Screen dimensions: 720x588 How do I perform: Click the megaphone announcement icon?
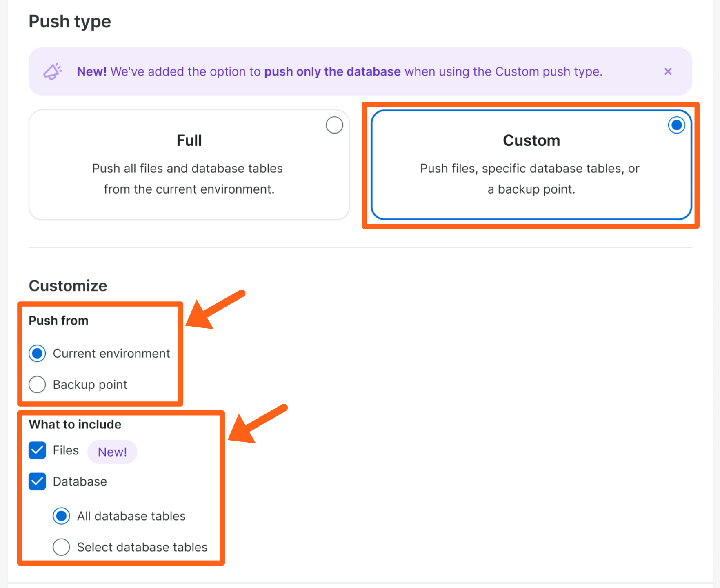tap(53, 71)
